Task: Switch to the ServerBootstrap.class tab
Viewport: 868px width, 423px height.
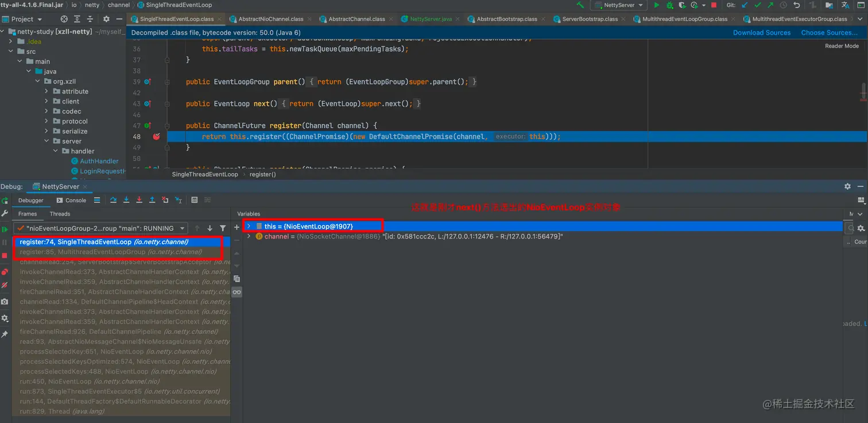Action: [590, 19]
